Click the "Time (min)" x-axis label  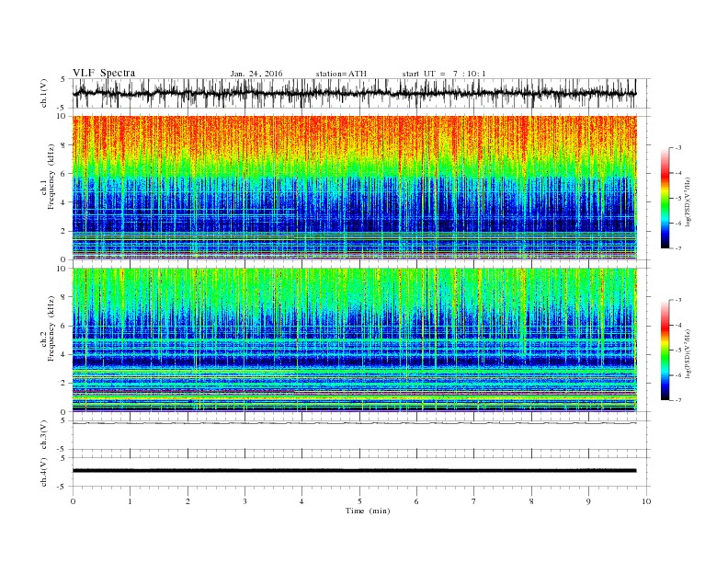(368, 511)
